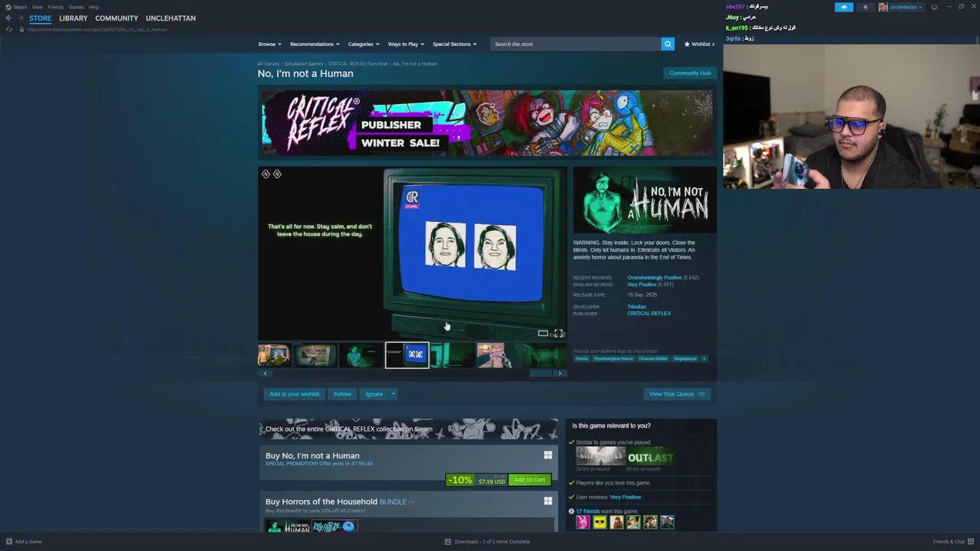980x551 pixels.
Task: Expand the Special Sections dropdown
Action: (454, 44)
